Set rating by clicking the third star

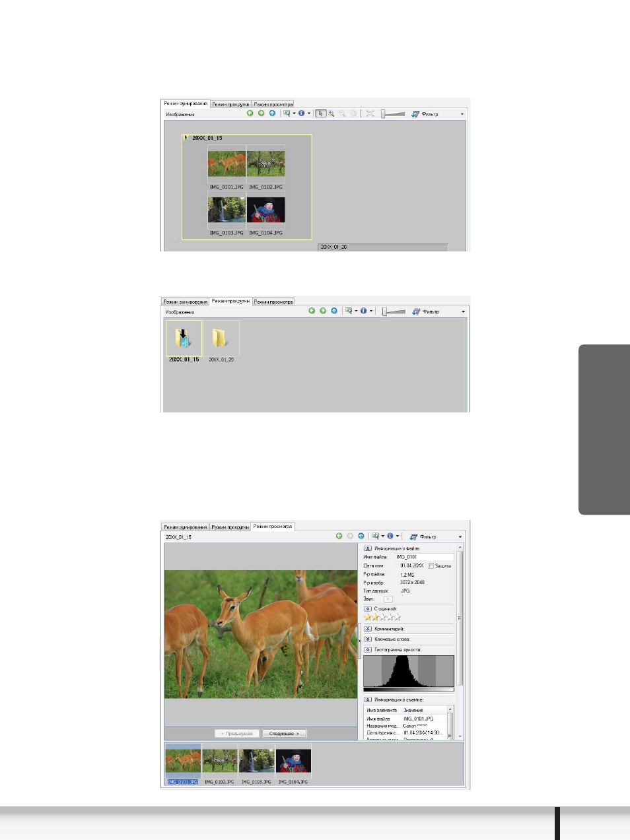(382, 618)
